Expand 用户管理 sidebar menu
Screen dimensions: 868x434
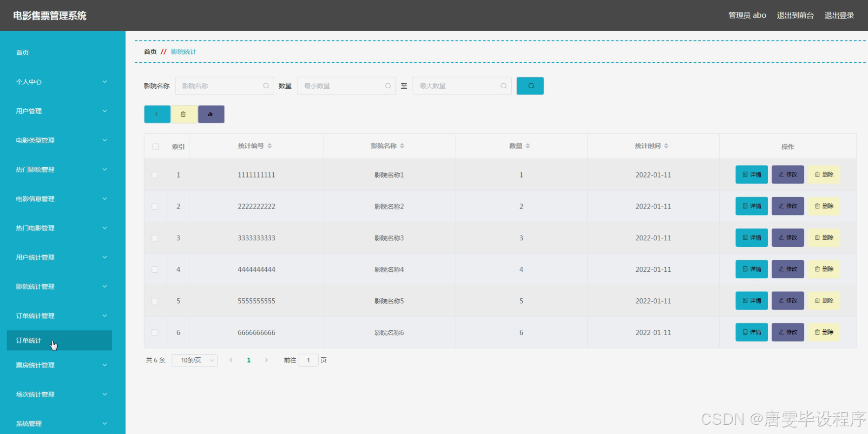59,111
